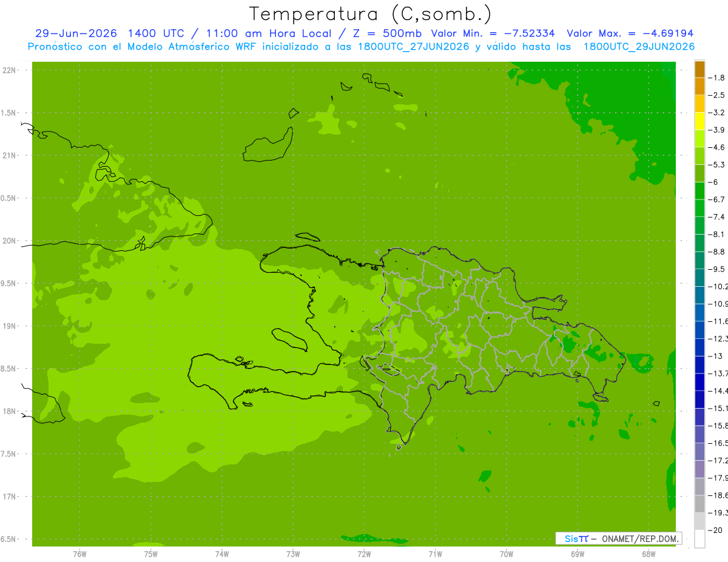
Task: Select the '1800UTC_27JUN2026' initialization time text
Action: pyautogui.click(x=413, y=47)
